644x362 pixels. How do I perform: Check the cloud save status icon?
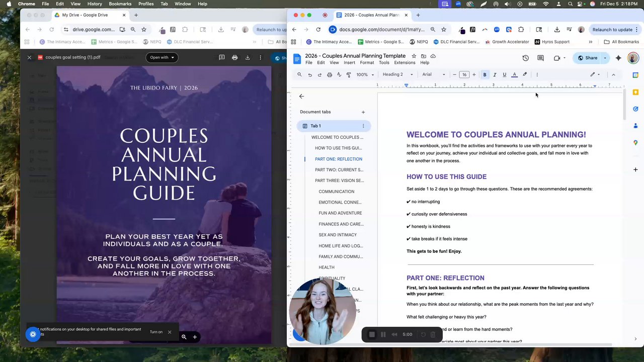click(433, 56)
